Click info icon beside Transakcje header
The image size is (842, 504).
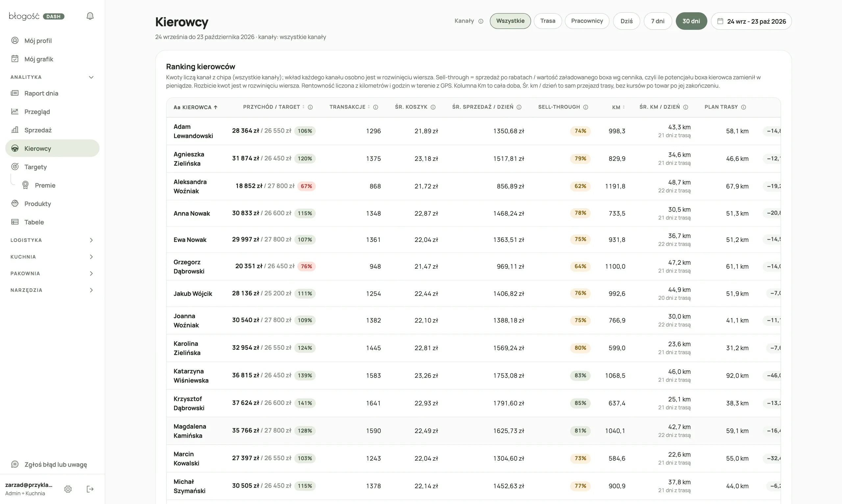376,107
